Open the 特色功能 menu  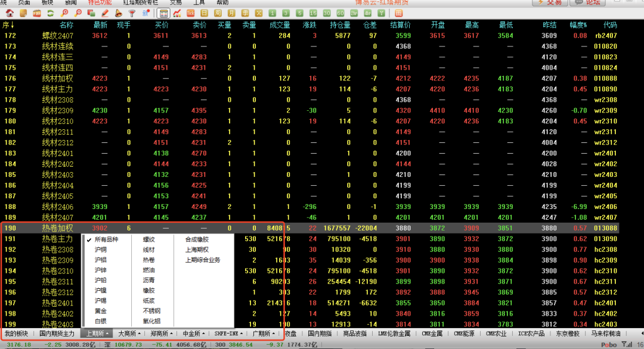tap(100, 2)
